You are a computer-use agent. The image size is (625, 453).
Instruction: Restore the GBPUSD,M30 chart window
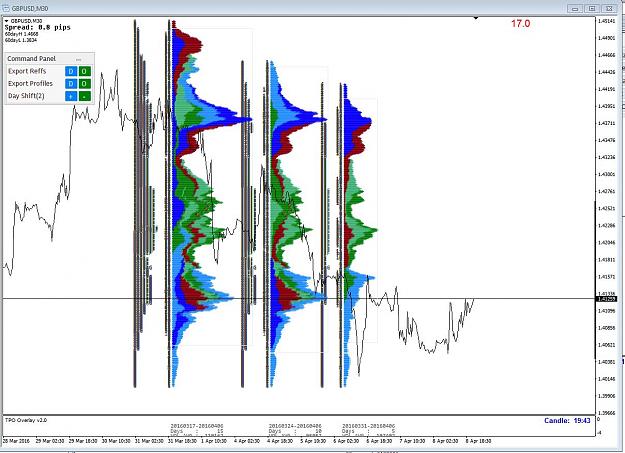(x=592, y=8)
